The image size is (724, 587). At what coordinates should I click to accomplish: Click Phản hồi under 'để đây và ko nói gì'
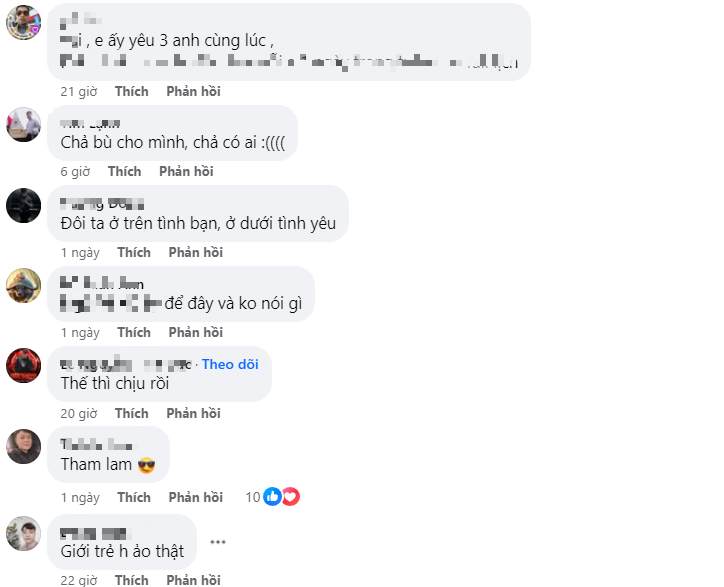coord(195,332)
